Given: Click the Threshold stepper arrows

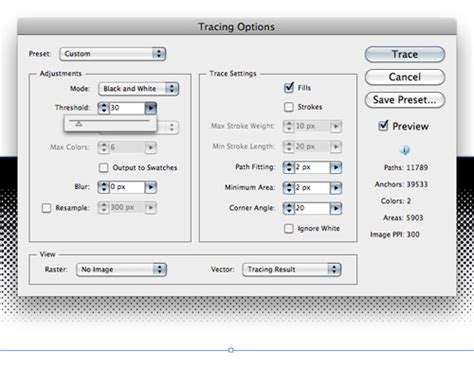Looking at the screenshot, I should click(104, 108).
